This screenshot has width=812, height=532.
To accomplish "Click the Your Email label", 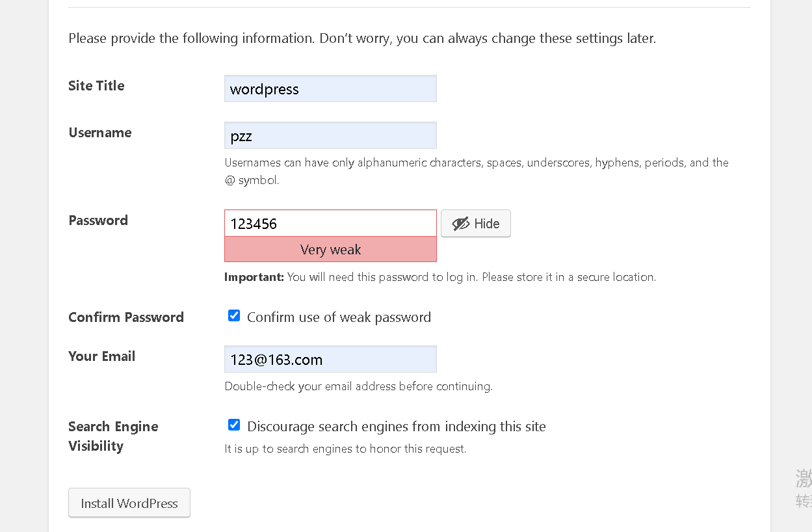I will tap(102, 356).
